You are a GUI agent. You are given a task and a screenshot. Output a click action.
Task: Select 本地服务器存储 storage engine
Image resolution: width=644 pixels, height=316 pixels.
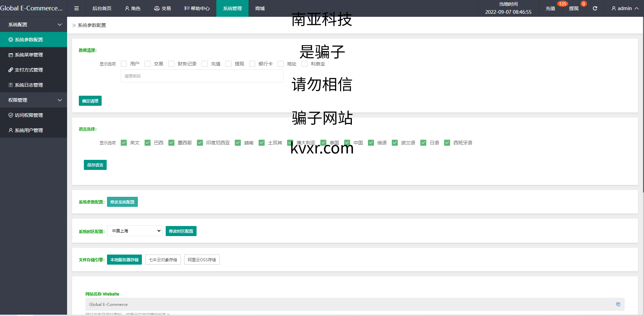pyautogui.click(x=124, y=260)
